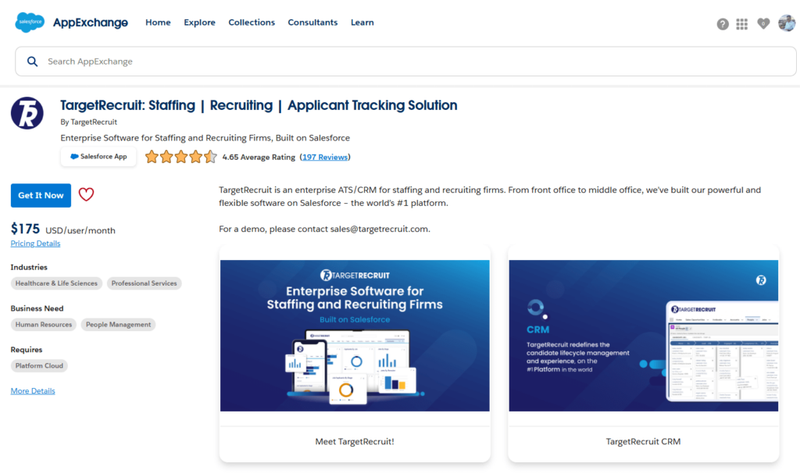Open the TargetRecruit CRM thumbnail
Screen dimensions: 800x473
pyautogui.click(x=643, y=335)
